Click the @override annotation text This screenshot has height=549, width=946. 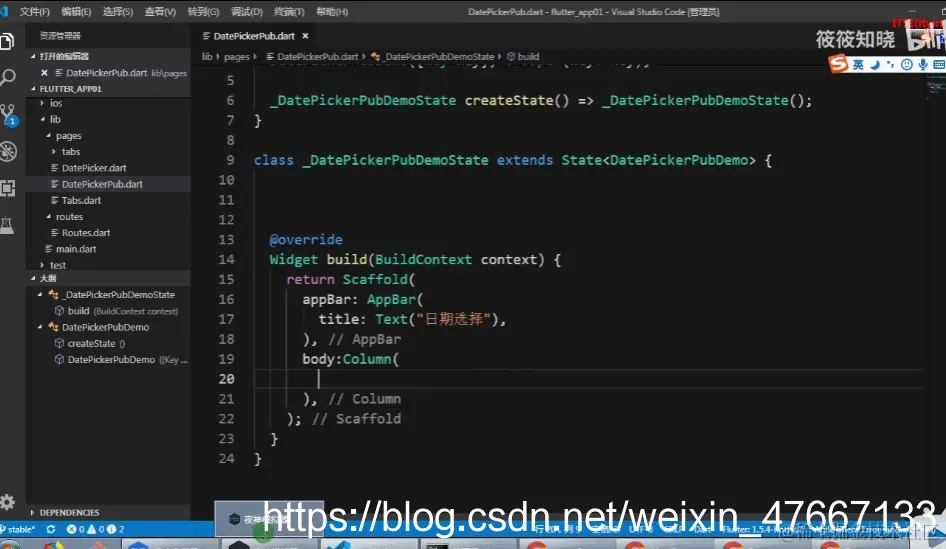click(x=306, y=240)
